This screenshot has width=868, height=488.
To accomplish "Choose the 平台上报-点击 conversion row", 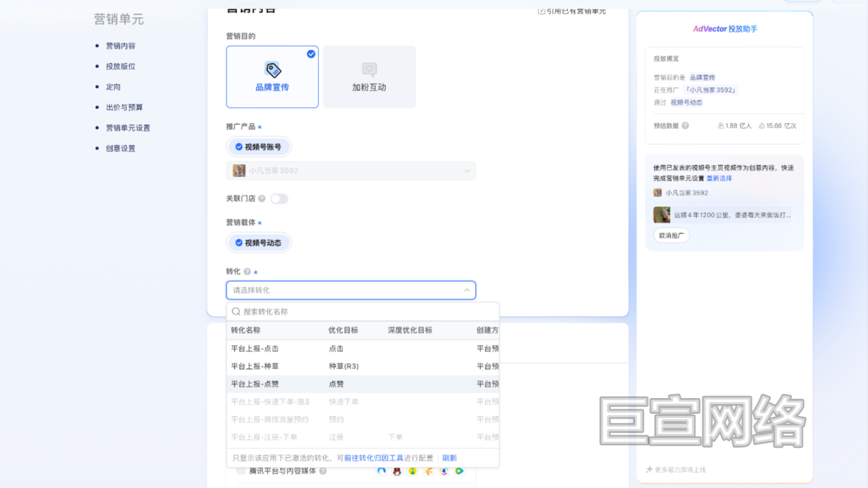I will coord(363,348).
